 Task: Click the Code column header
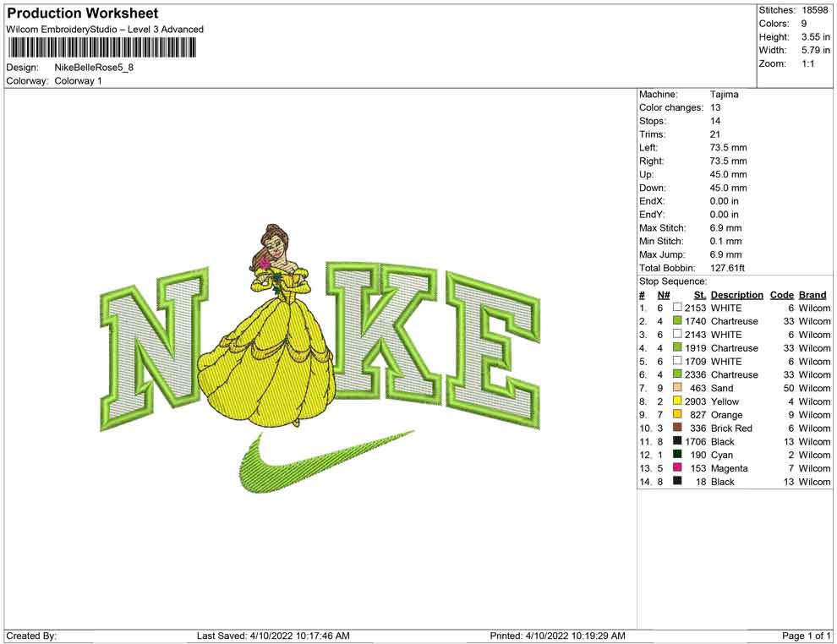pos(781,295)
